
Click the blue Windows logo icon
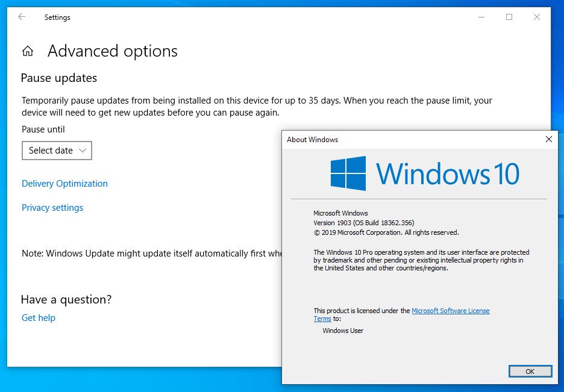tap(348, 173)
